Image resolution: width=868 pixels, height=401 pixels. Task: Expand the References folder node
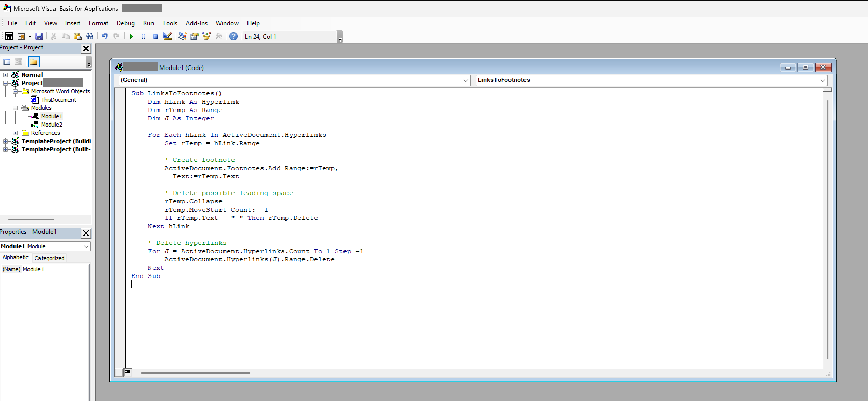click(16, 133)
